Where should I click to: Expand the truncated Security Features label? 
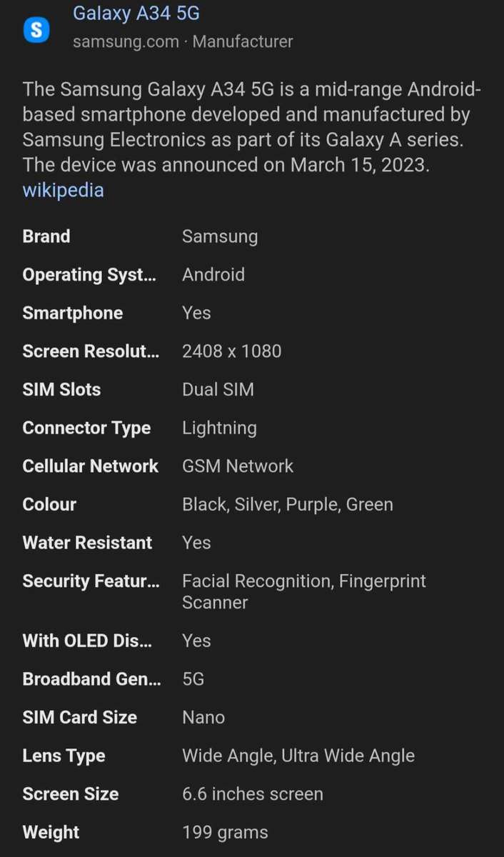coord(91,581)
